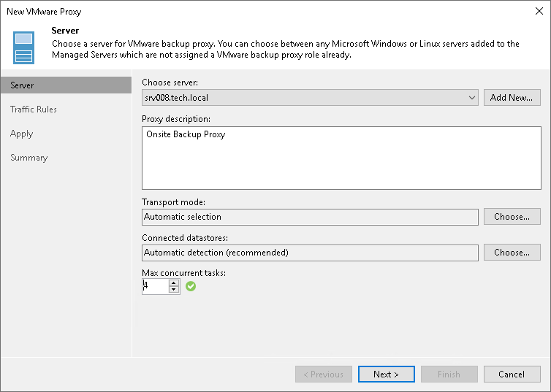Jump to the Summary step

(29, 158)
